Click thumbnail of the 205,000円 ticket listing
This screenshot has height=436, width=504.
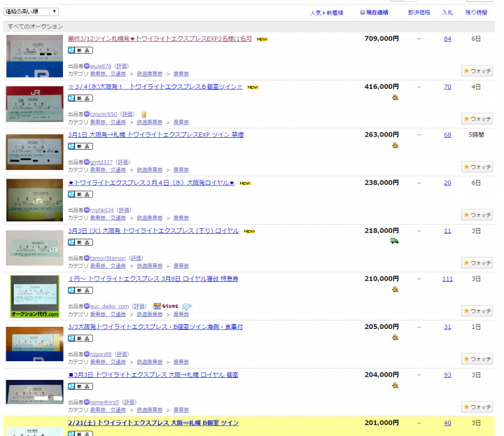click(x=34, y=344)
